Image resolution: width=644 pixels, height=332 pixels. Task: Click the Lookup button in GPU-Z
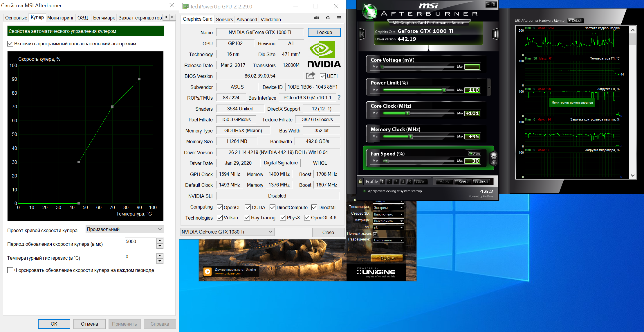click(x=324, y=33)
